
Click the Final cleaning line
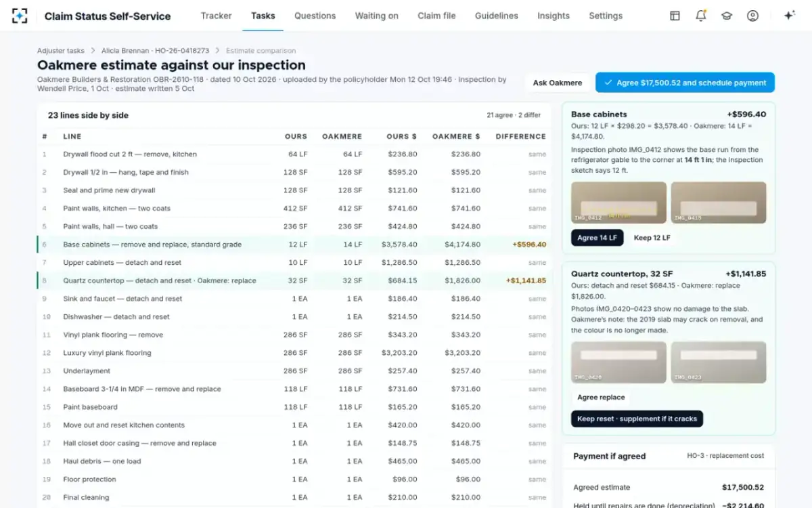[x=86, y=497]
